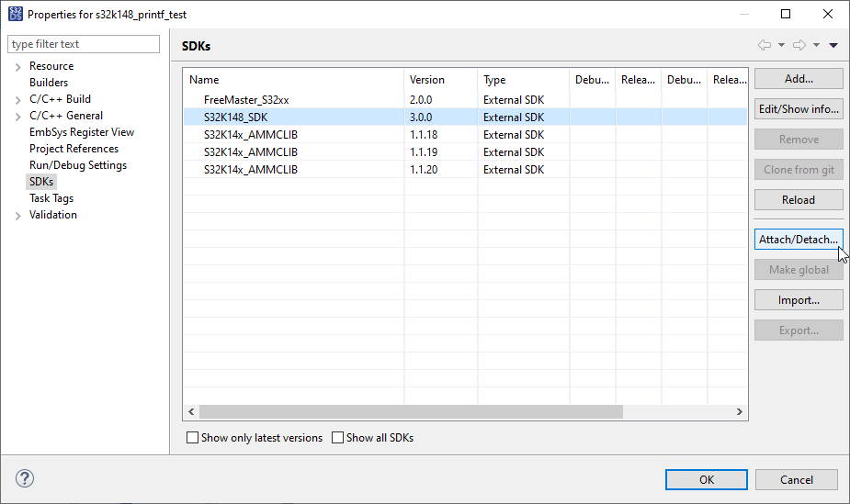Select the FreeMaster_S32xx SDK row
The height and width of the screenshot is (504, 850).
pyautogui.click(x=465, y=100)
